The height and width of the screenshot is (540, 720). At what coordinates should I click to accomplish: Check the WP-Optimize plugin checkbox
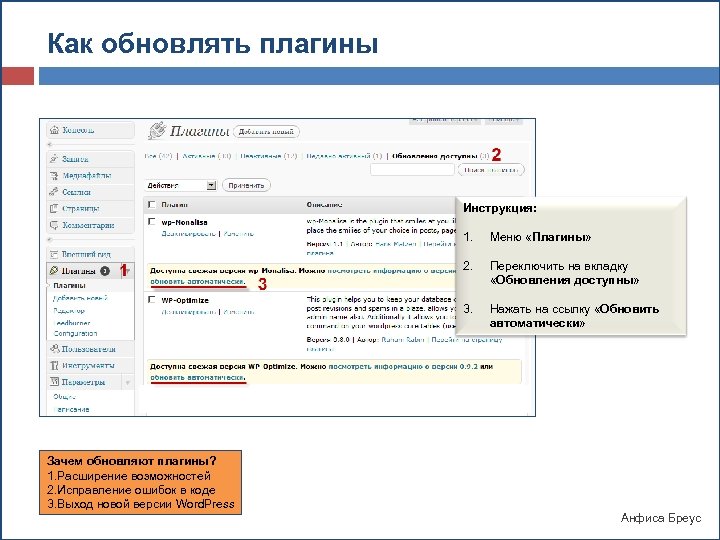(152, 300)
